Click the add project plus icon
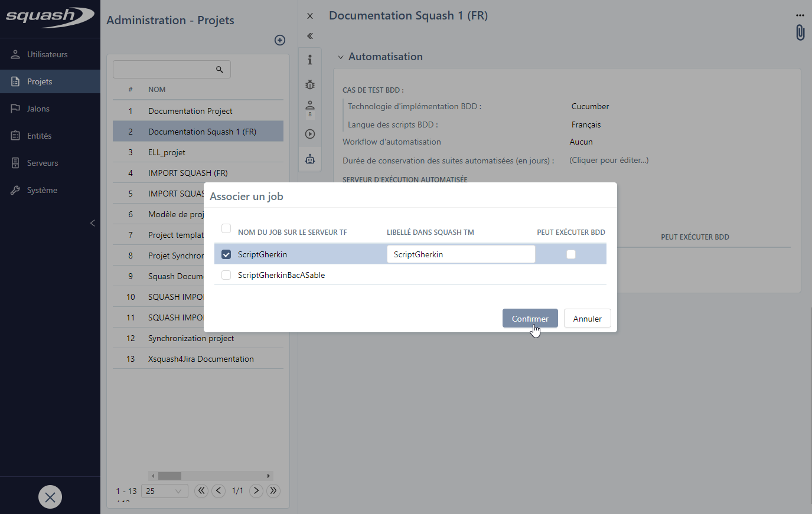This screenshot has height=514, width=812. (280, 40)
